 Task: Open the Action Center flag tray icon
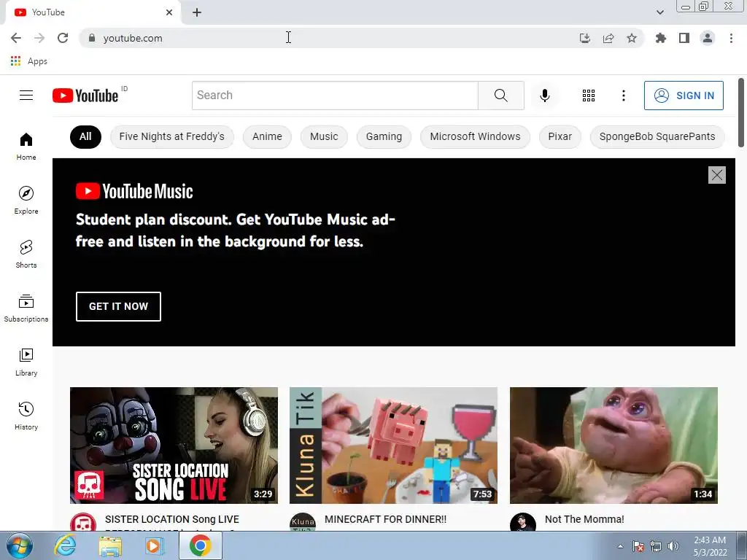pos(638,546)
